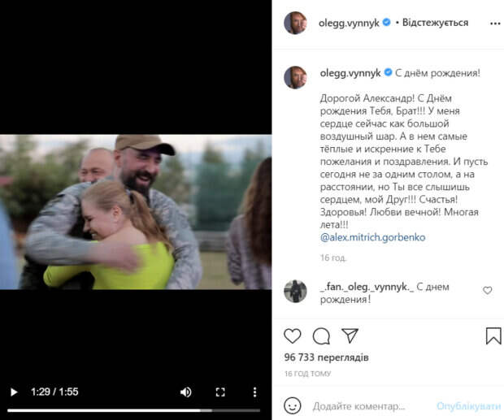Open fan commenter's avatar
504x420 pixels.
295,290
